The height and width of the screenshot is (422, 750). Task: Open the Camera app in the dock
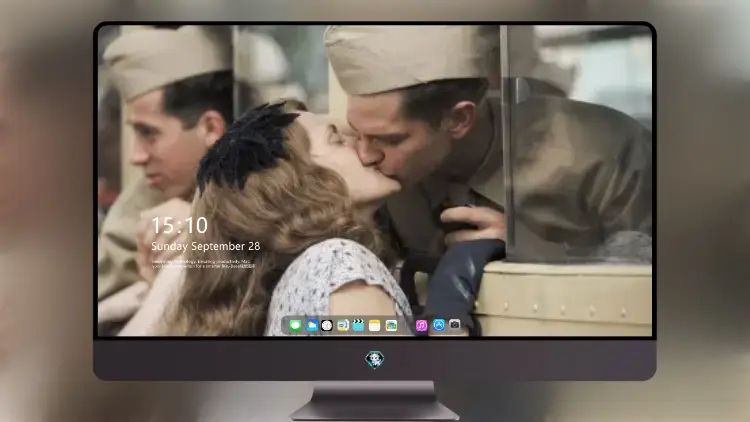click(x=455, y=325)
